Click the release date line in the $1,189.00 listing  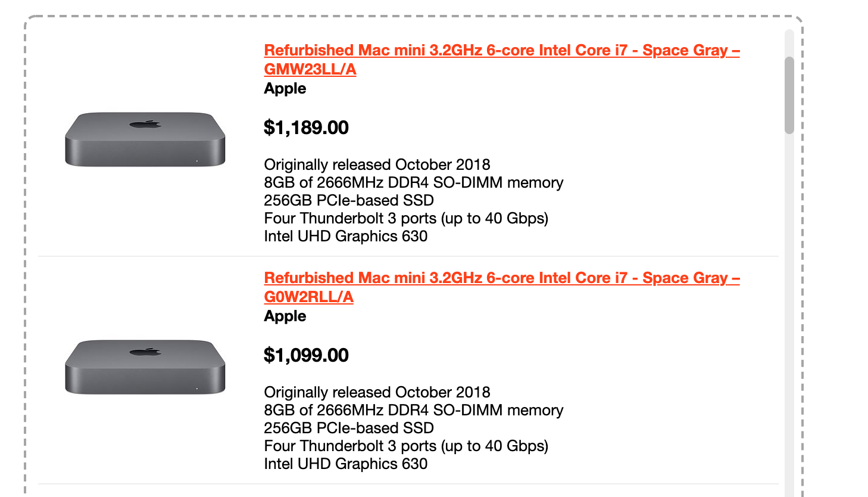377,164
